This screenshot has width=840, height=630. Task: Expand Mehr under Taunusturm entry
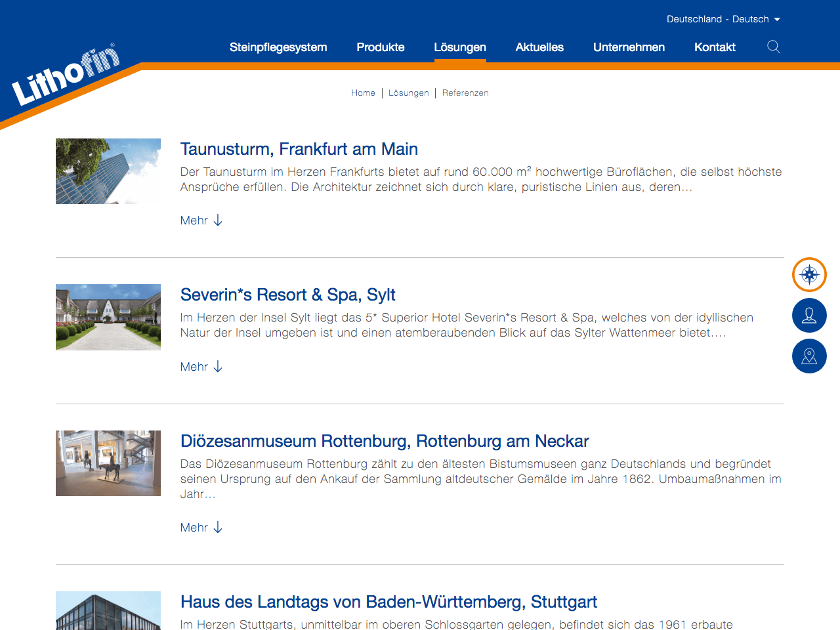pos(201,220)
